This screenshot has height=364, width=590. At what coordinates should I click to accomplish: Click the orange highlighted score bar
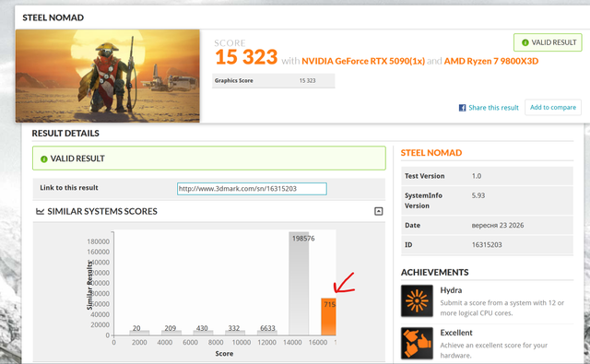(x=328, y=317)
